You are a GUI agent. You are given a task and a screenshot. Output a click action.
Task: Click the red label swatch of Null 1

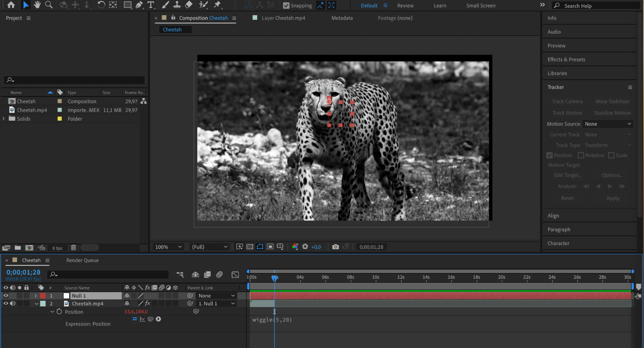43,296
